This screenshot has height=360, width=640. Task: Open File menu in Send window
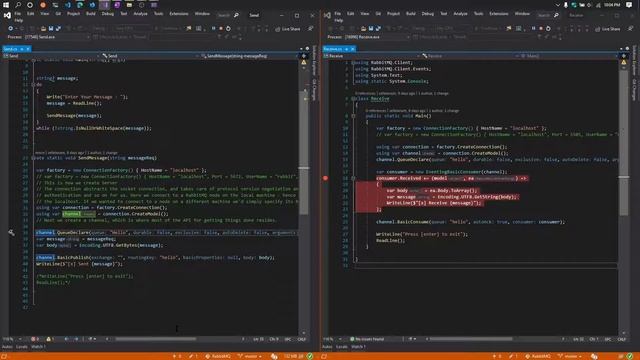pyautogui.click(x=18, y=13)
